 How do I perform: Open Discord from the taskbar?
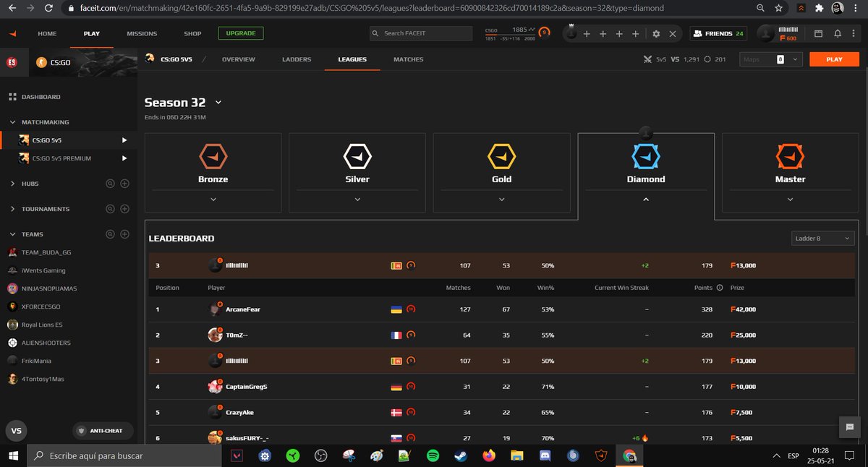click(x=545, y=456)
